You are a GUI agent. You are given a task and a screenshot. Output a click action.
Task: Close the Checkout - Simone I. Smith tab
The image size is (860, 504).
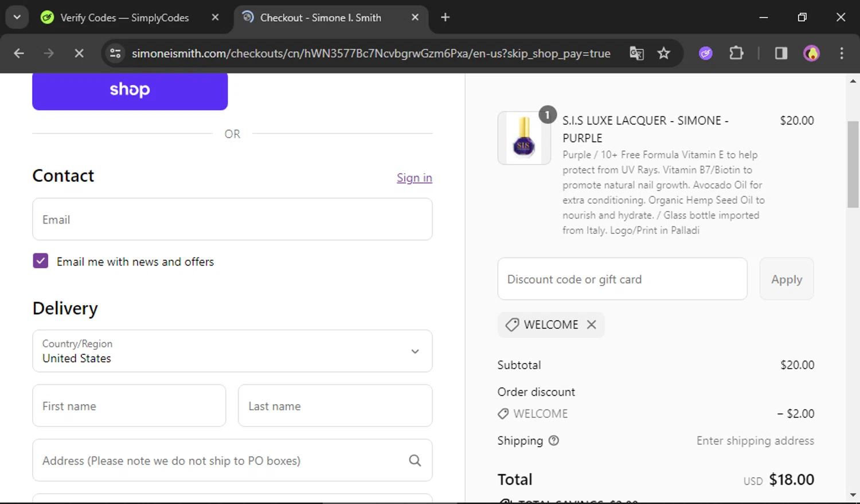tap(415, 17)
